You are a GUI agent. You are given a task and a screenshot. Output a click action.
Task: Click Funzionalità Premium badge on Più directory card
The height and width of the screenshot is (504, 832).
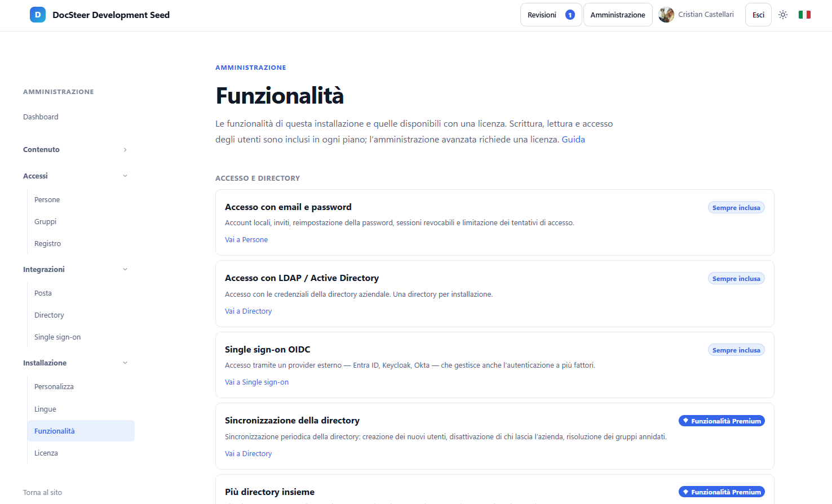tap(722, 492)
